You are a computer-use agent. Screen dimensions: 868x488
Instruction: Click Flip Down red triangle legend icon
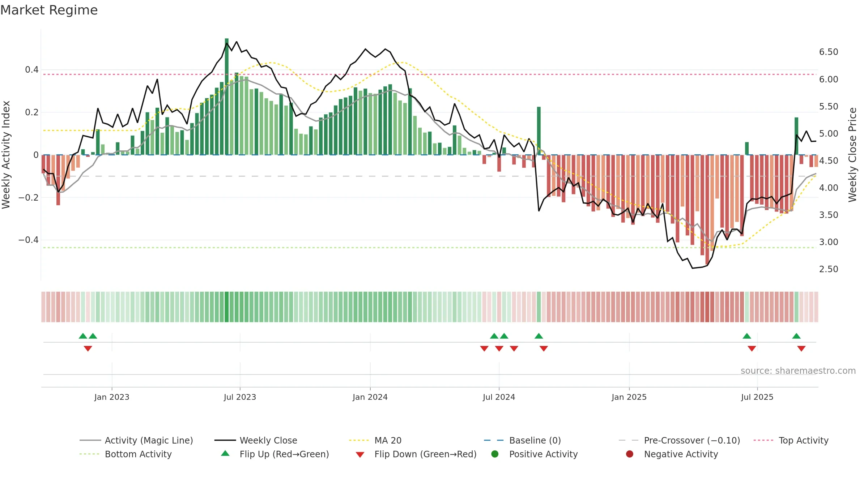pyautogui.click(x=360, y=455)
